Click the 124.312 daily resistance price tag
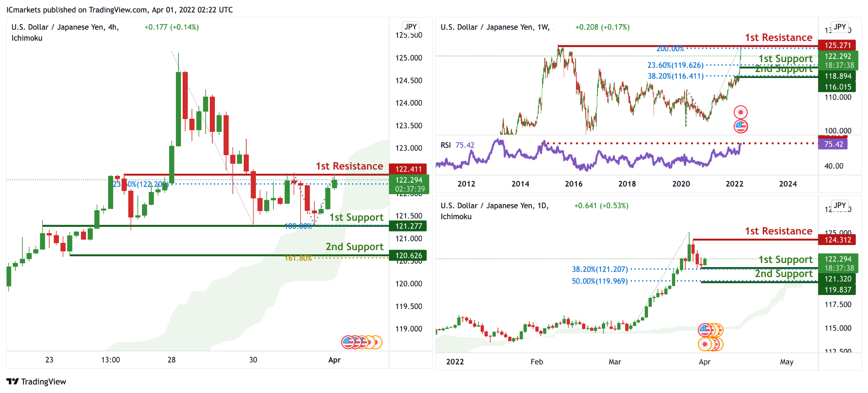 (x=837, y=240)
